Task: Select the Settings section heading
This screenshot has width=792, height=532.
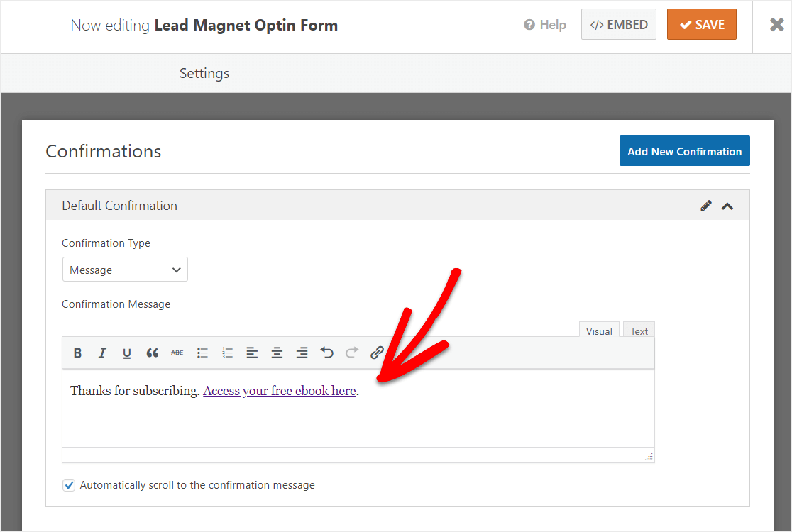Action: point(204,73)
